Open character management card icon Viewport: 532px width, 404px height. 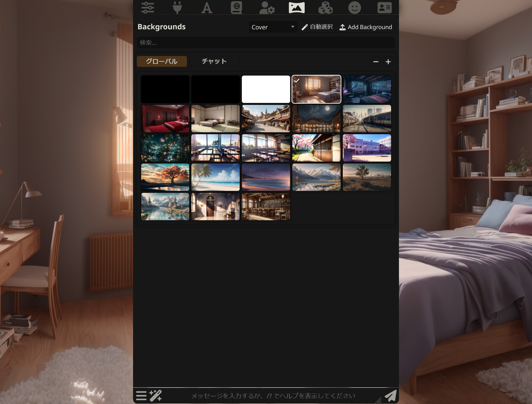(x=384, y=8)
